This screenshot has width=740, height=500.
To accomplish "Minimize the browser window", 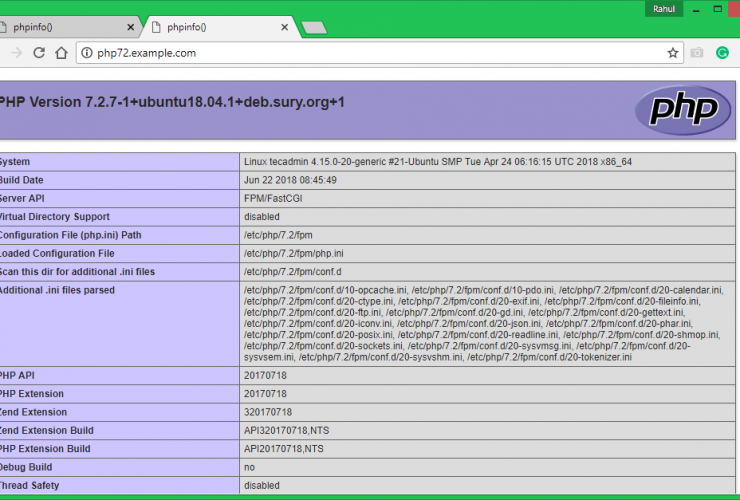I will coord(696,8).
